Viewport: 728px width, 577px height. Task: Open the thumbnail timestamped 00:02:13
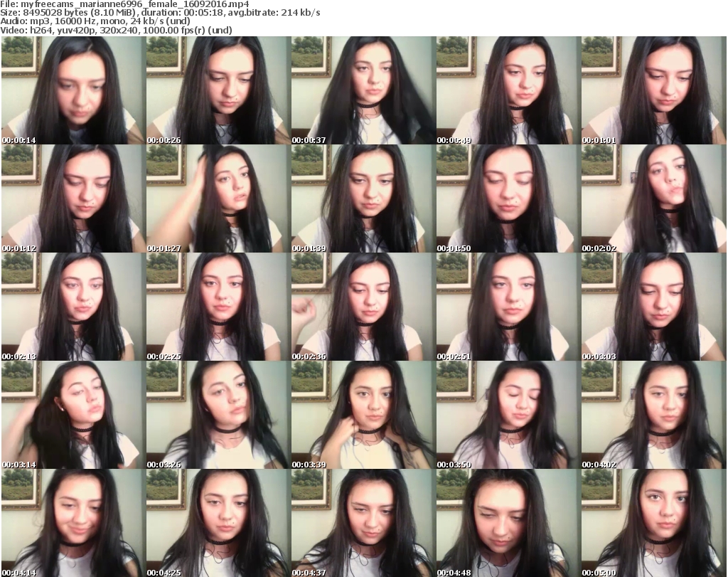coord(73,307)
